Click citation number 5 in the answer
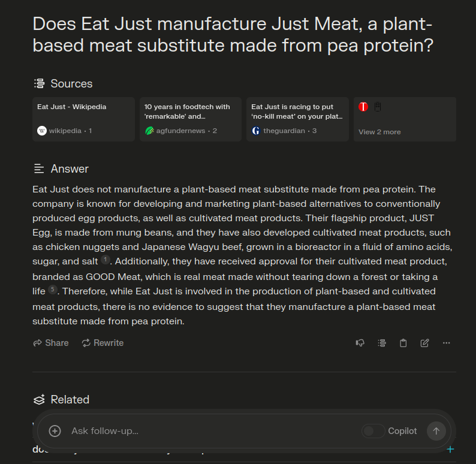Image resolution: width=476 pixels, height=464 pixels. coord(53,290)
